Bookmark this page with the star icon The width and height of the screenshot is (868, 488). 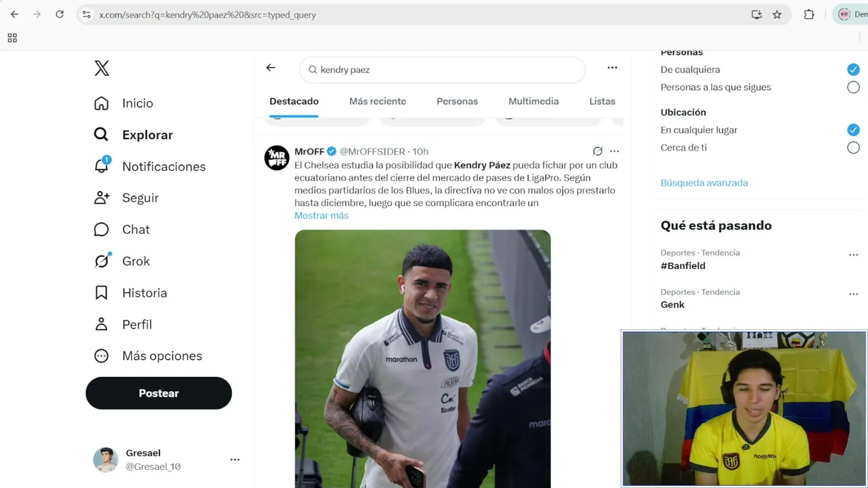(777, 14)
